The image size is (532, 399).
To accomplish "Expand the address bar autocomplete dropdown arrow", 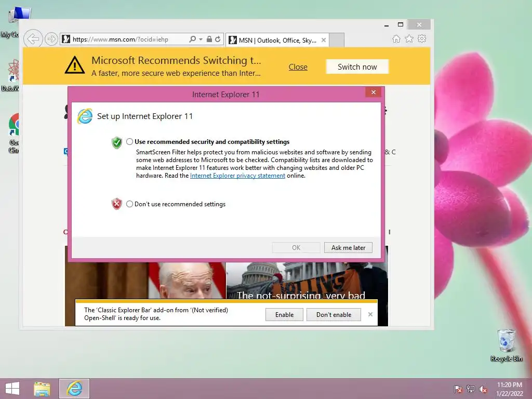I will 201,39.
